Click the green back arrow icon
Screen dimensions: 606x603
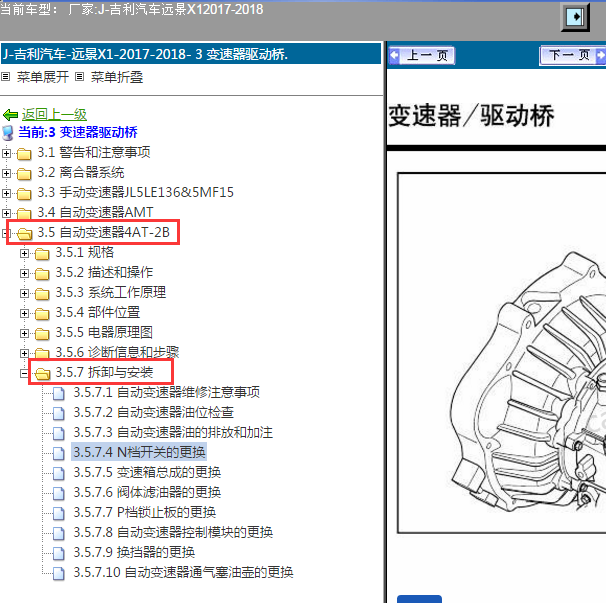click(x=10, y=115)
